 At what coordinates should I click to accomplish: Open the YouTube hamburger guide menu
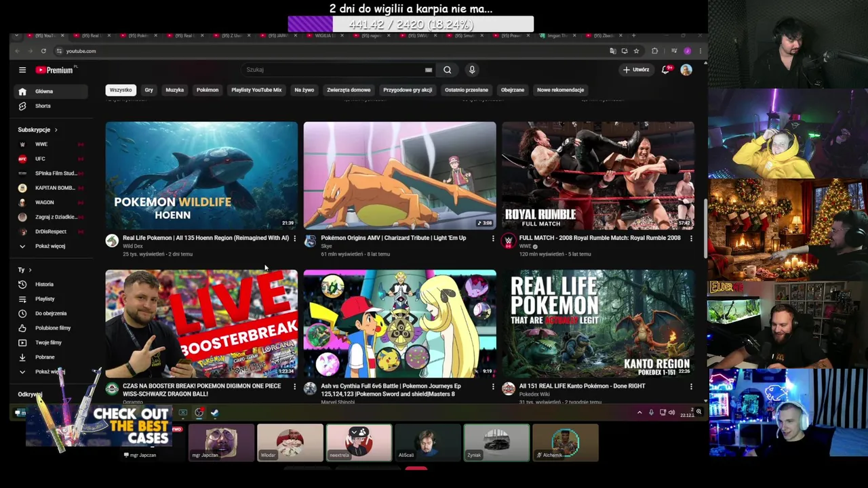point(22,70)
